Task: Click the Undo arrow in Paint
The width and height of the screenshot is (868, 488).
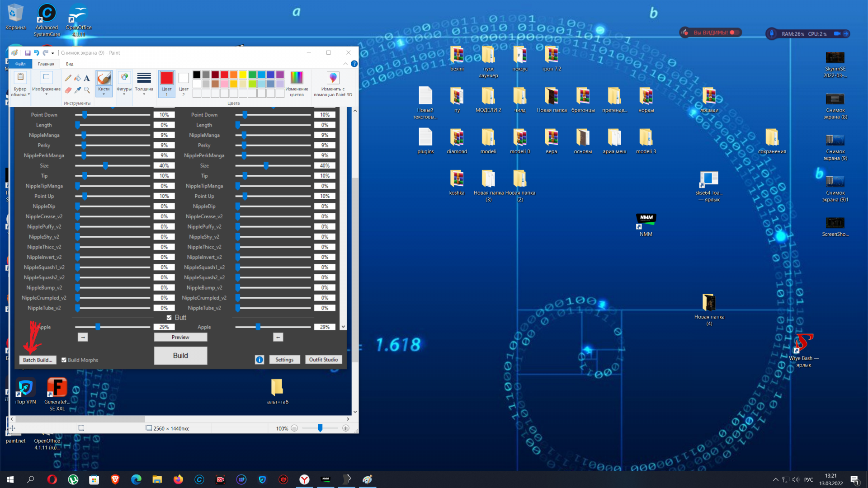Action: coord(37,53)
